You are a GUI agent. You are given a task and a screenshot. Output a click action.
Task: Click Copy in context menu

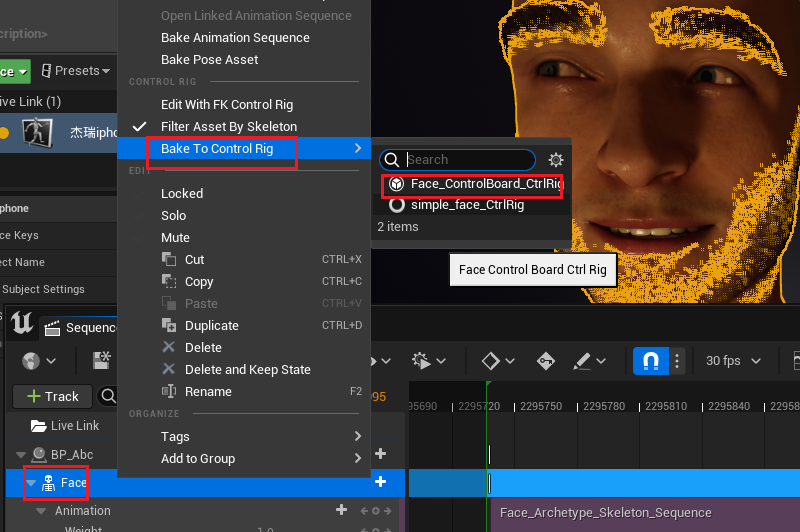point(199,282)
